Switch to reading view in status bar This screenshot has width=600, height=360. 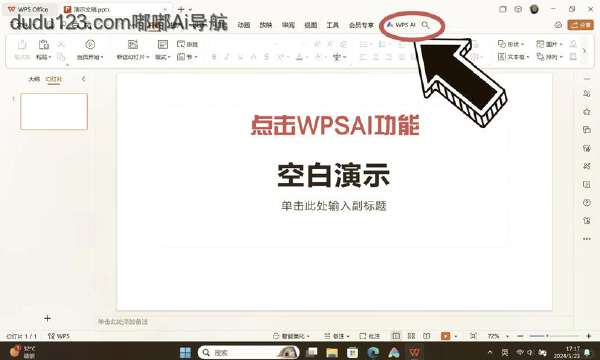pos(427,336)
